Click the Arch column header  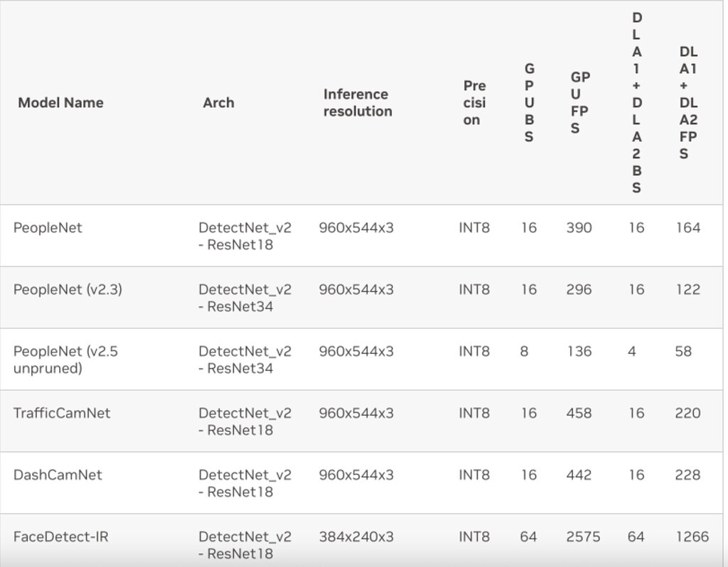(x=219, y=102)
